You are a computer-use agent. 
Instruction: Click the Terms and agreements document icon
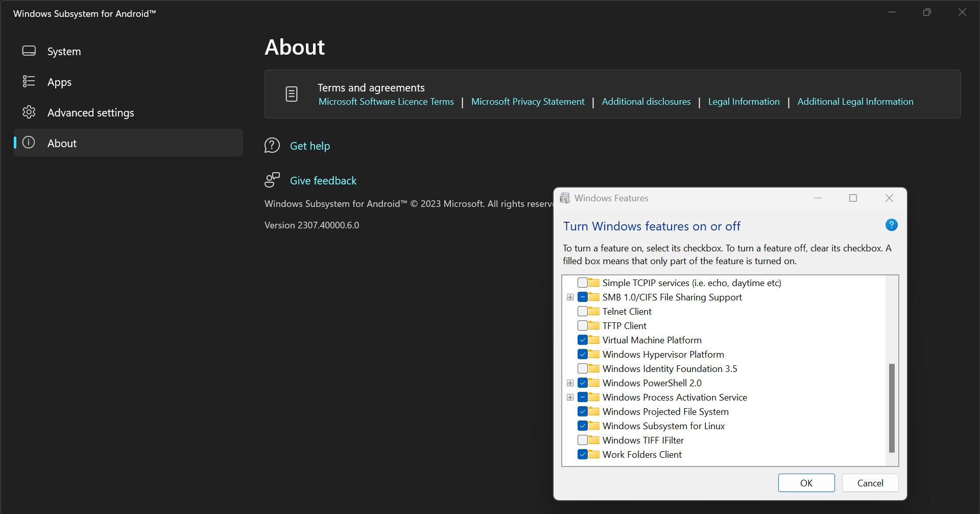coord(292,94)
